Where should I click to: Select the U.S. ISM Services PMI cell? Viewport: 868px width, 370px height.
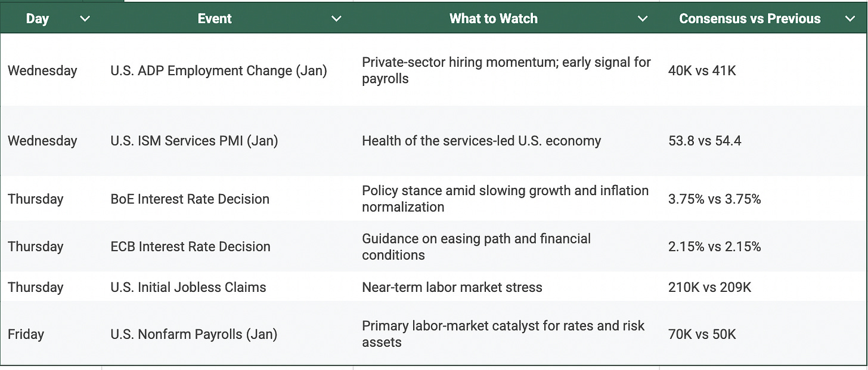[x=194, y=141]
